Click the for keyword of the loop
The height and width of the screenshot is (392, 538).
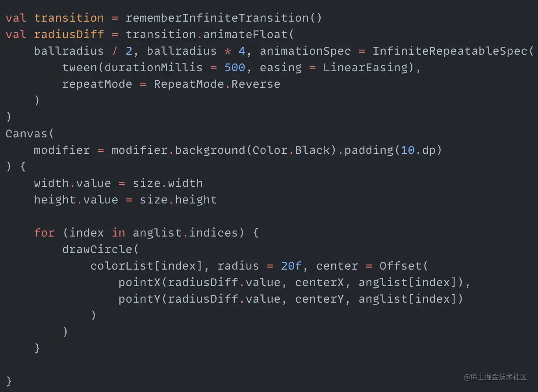point(44,233)
